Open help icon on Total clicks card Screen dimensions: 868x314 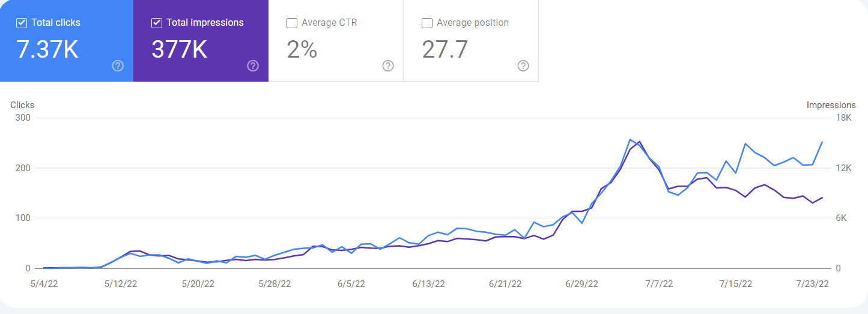coord(118,66)
